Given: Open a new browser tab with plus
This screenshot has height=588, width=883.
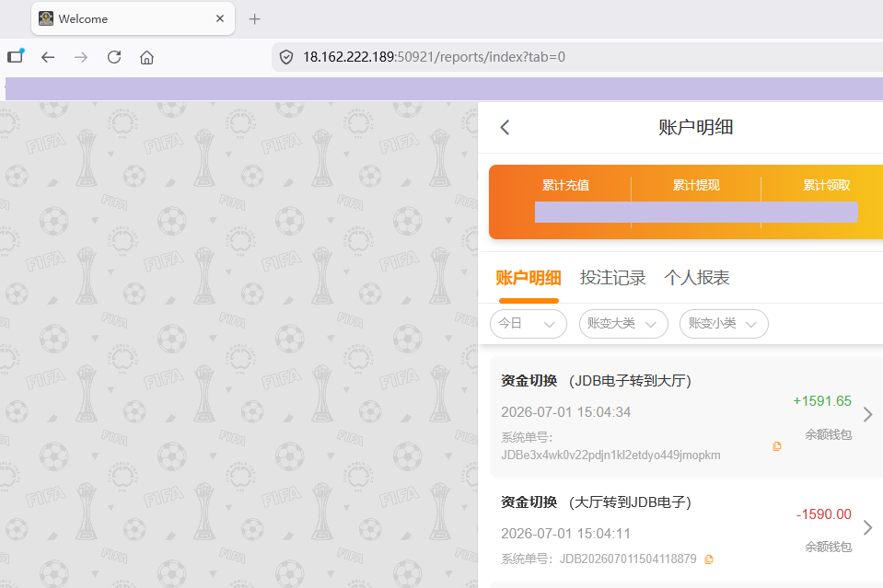Looking at the screenshot, I should (254, 19).
